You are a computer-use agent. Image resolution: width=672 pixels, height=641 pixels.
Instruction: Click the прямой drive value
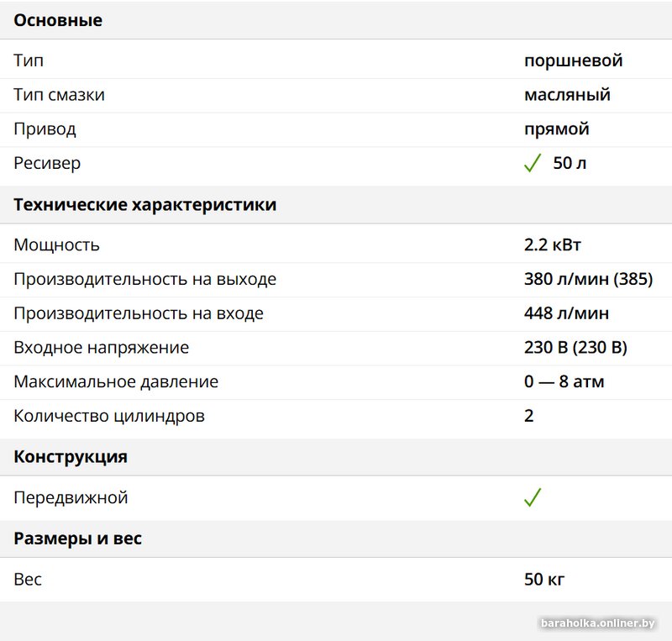point(556,129)
